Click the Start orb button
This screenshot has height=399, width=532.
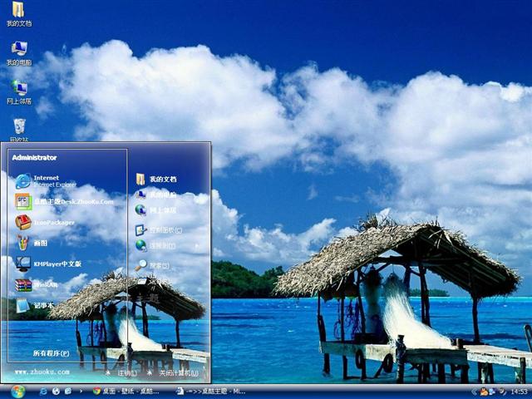tap(17, 392)
